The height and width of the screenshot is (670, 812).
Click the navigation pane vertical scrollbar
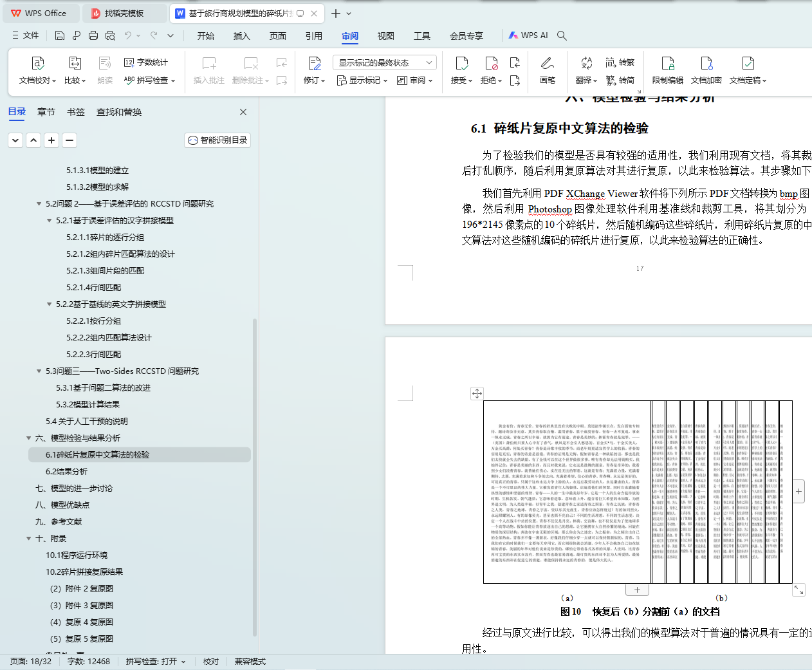click(x=255, y=476)
